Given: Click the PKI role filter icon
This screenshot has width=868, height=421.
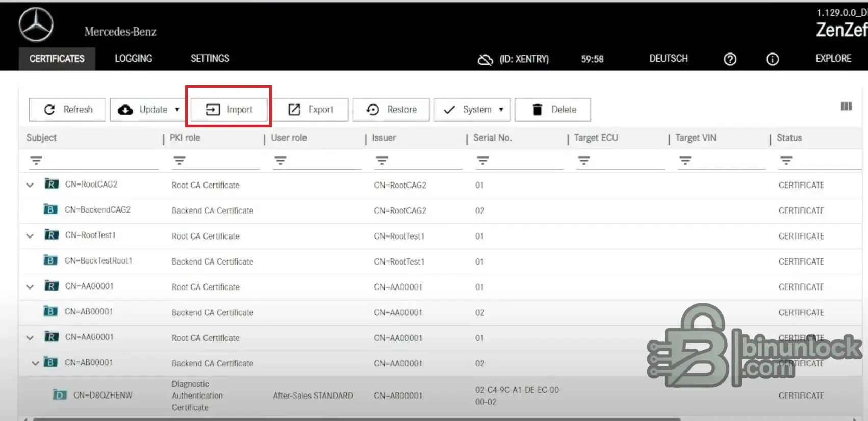Looking at the screenshot, I should 179,161.
